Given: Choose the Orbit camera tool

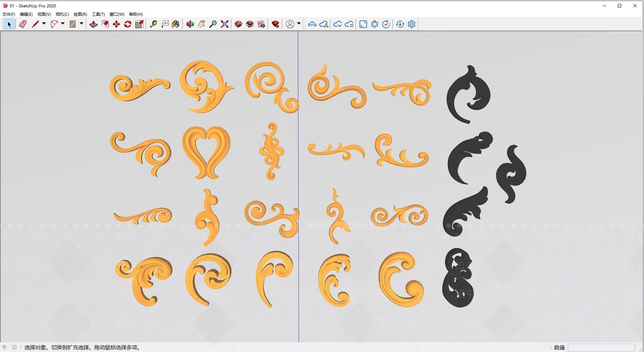Looking at the screenshot, I should pos(190,24).
